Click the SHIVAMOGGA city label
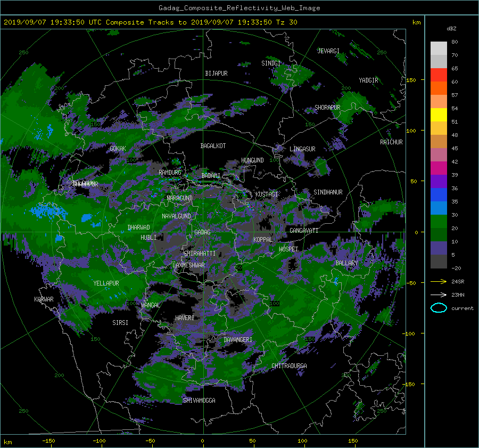This screenshot has width=479, height=448. pos(199,401)
